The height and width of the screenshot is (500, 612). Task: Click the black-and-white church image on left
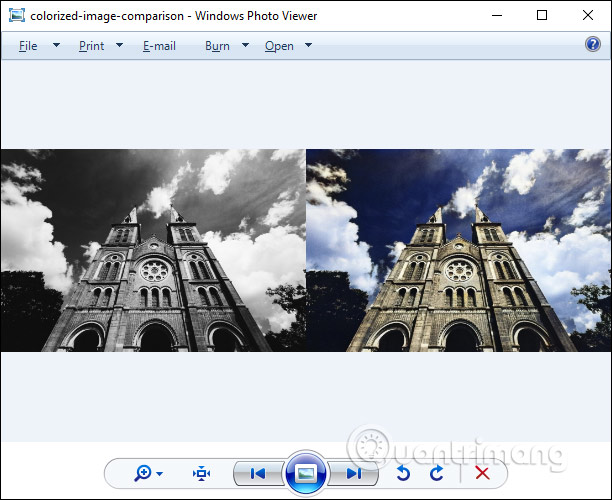point(153,250)
